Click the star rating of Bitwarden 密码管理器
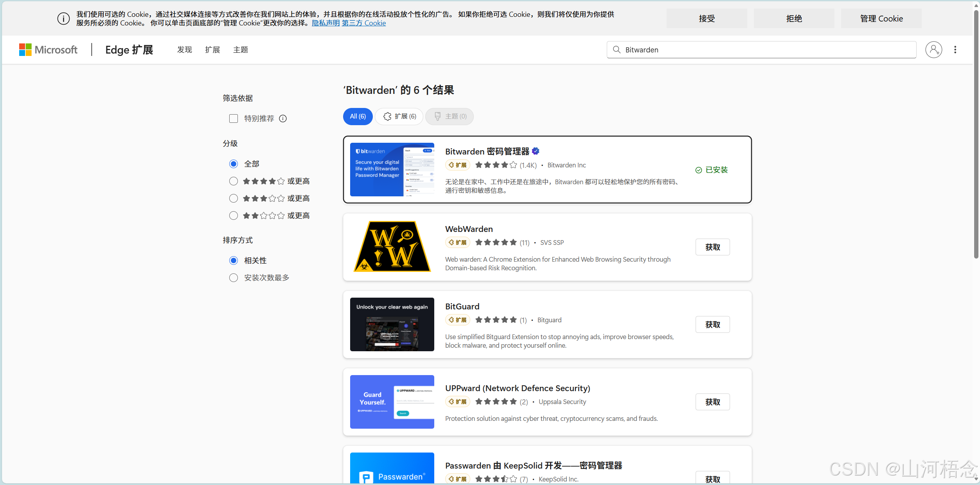The image size is (980, 485). [x=496, y=165]
